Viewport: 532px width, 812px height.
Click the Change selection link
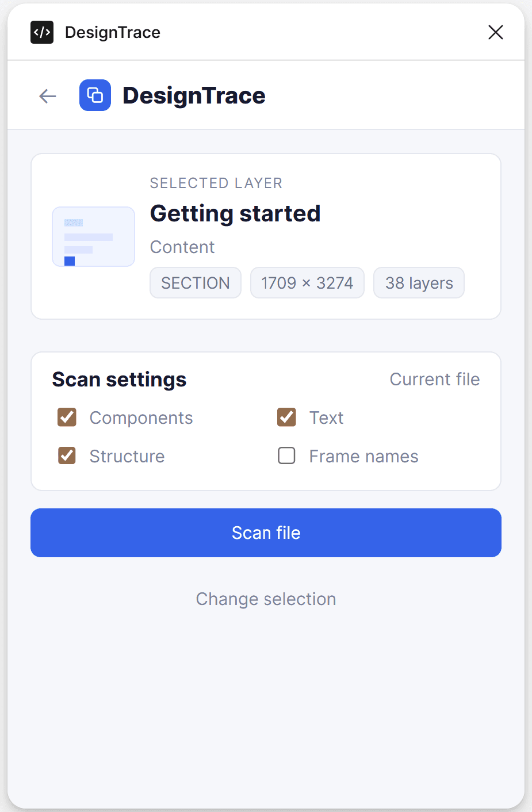point(266,599)
